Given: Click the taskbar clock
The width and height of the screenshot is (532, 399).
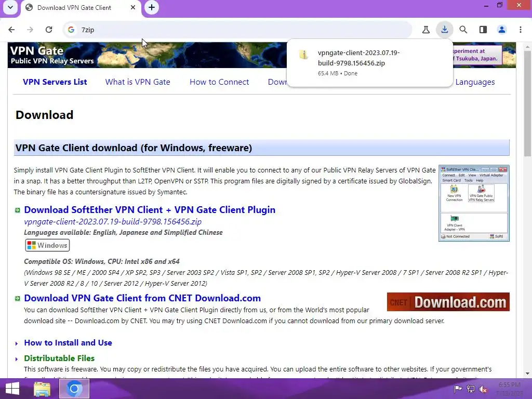Looking at the screenshot, I should [x=510, y=389].
